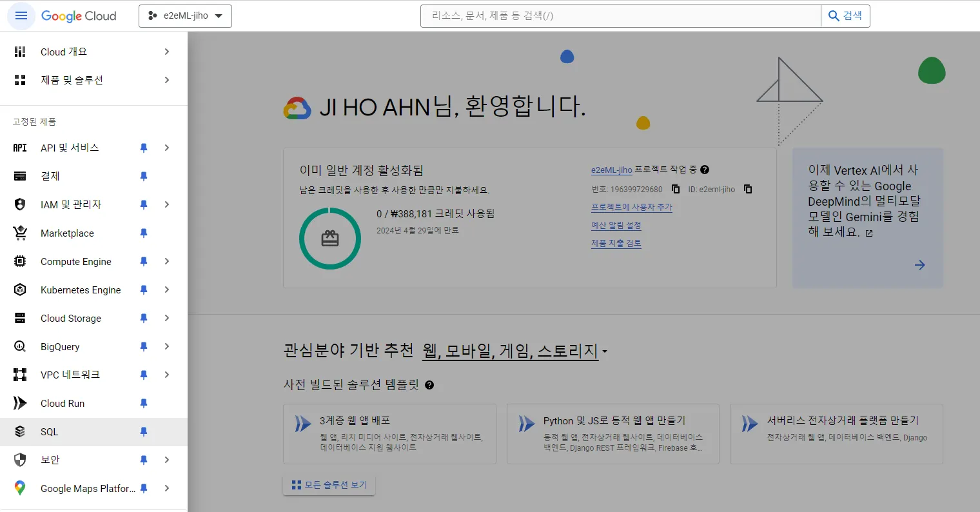Expand the Cloud 개요 submenu chevron
Screen dimensions: 980x512
(167, 52)
